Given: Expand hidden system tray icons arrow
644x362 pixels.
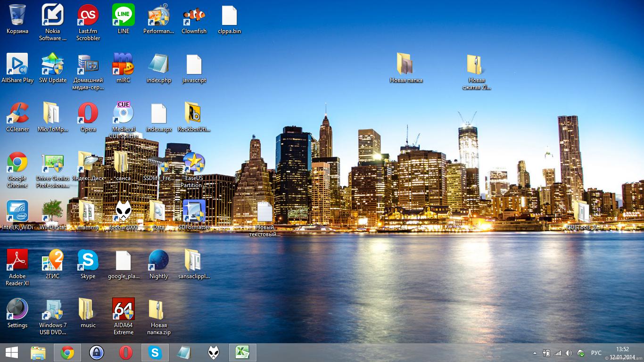Looking at the screenshot, I should coord(535,353).
